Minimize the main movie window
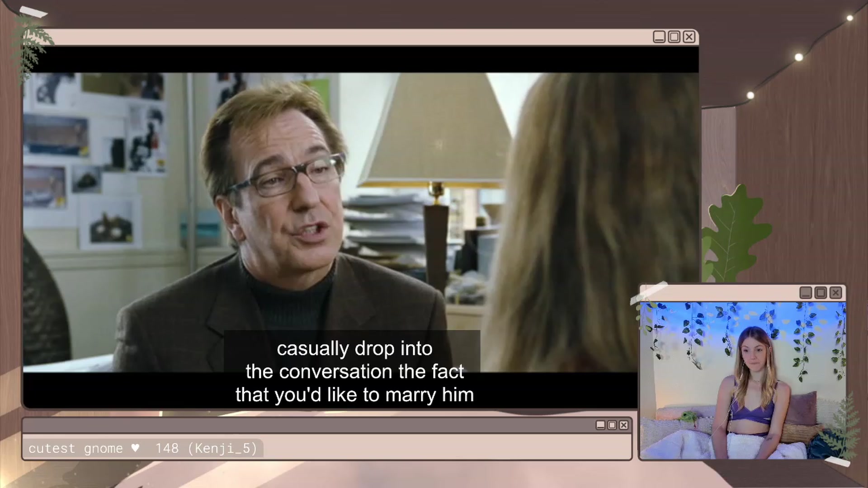The width and height of the screenshot is (868, 488). [x=659, y=37]
